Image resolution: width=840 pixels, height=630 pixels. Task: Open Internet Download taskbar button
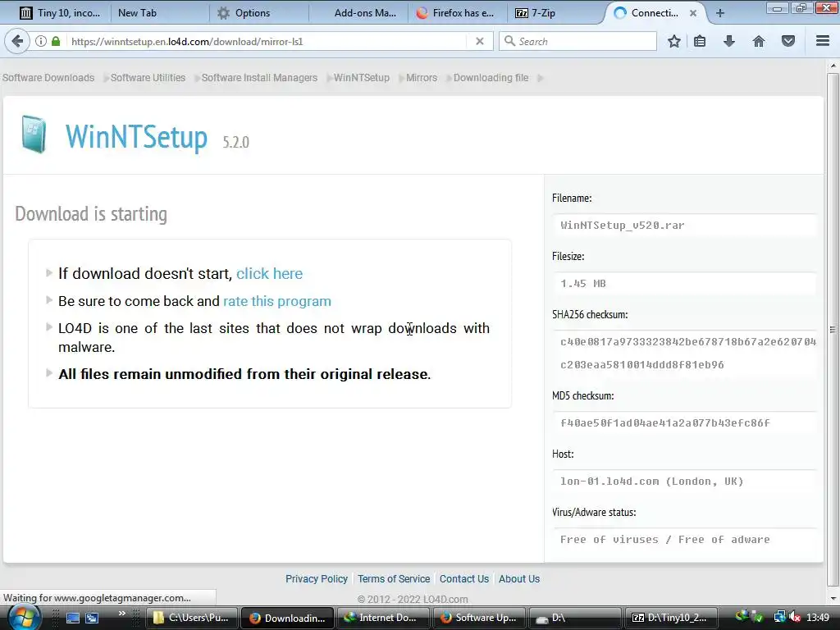click(382, 618)
